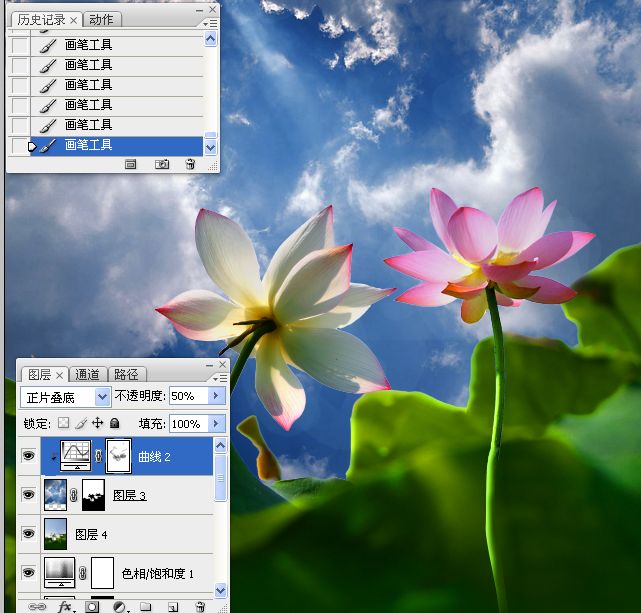Lock transparent pixels in Layers panel

click(63, 423)
